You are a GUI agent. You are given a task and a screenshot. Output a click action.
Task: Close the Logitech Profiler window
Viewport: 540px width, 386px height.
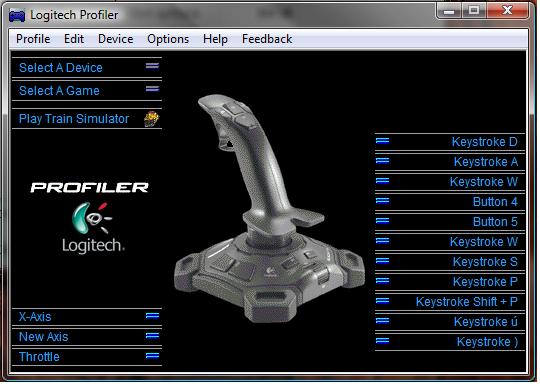[507, 10]
